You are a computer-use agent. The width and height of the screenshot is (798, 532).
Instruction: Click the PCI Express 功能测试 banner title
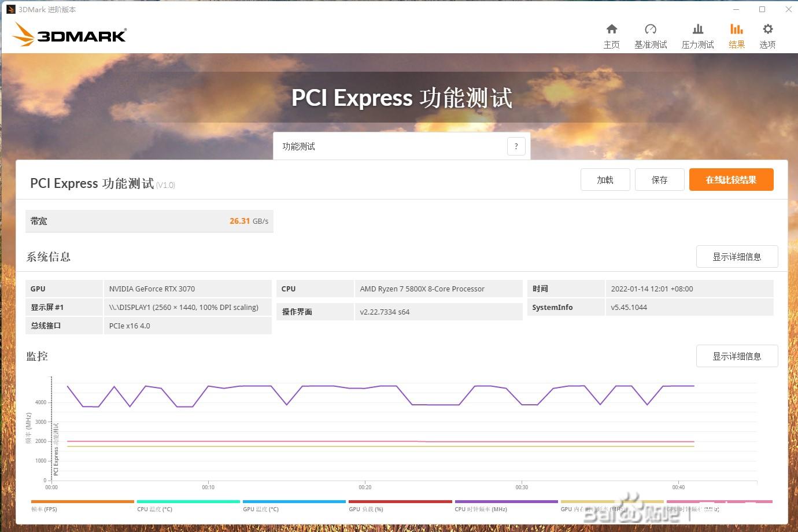pyautogui.click(x=401, y=98)
